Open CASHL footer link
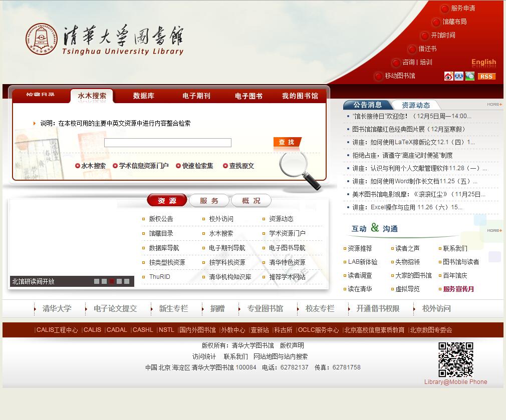The image size is (506, 420). [x=143, y=330]
